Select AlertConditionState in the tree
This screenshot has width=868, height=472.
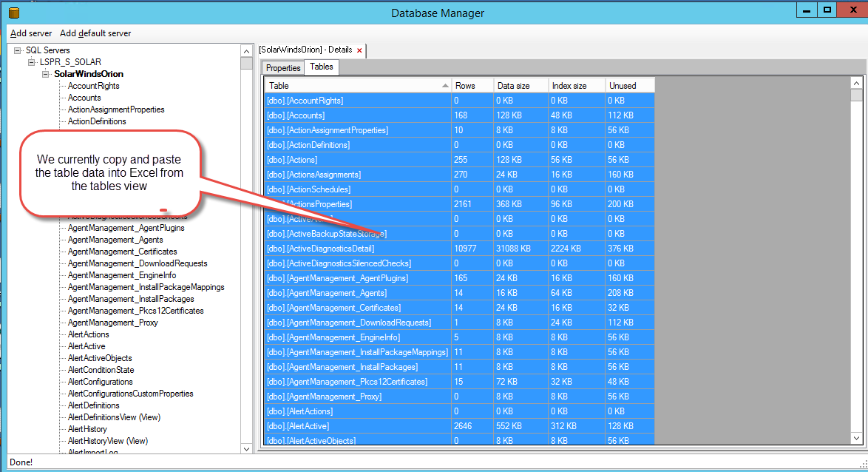point(101,370)
